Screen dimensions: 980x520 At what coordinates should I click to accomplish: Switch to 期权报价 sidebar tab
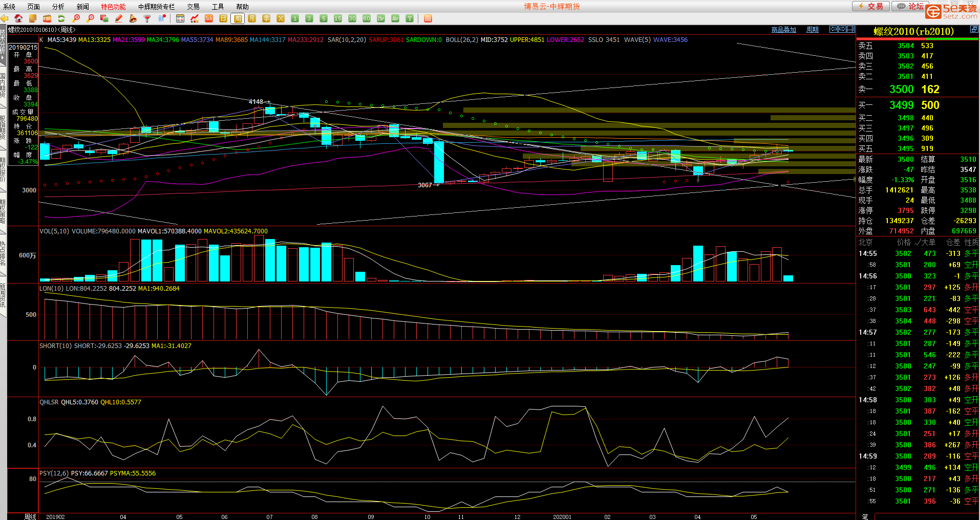[3, 170]
